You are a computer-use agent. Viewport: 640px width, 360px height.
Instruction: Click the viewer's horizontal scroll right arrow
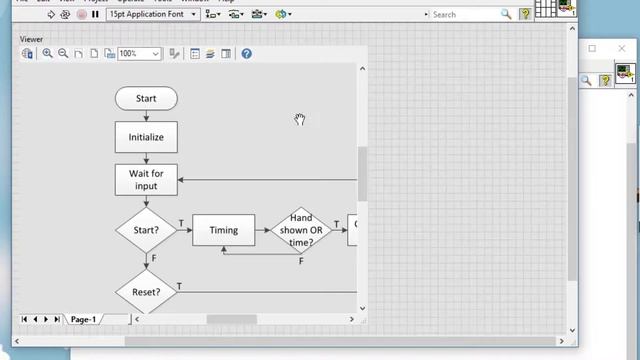pyautogui.click(x=351, y=319)
